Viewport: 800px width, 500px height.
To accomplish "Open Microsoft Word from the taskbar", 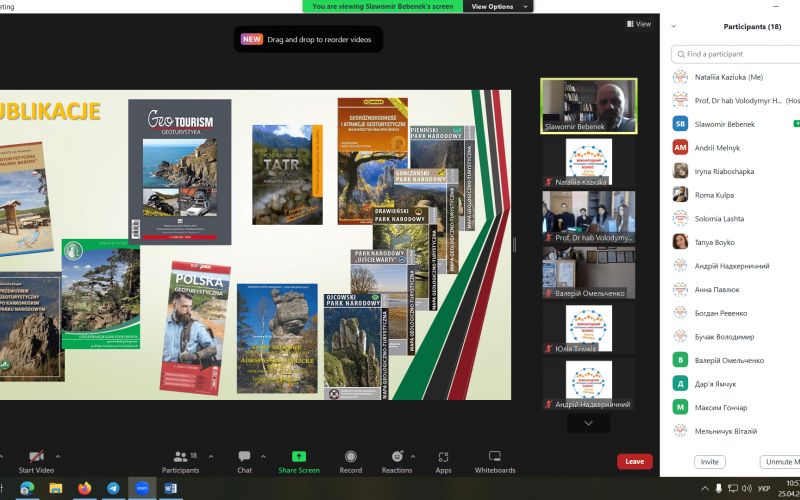I will (170, 489).
